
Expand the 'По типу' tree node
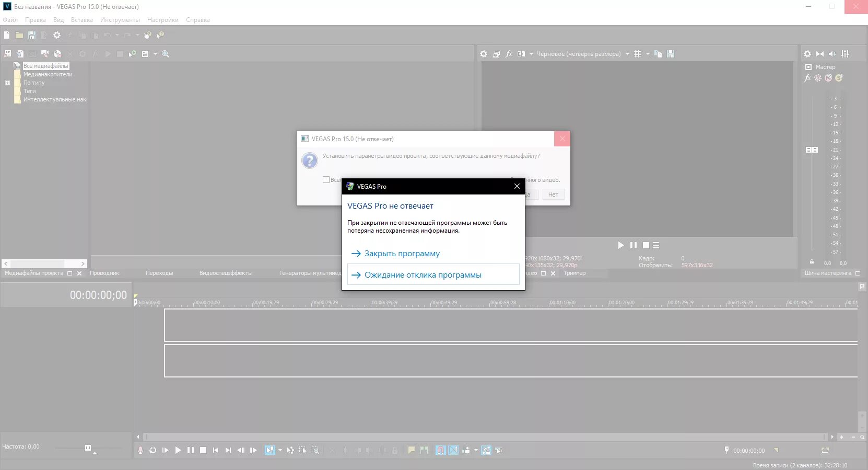[x=7, y=83]
